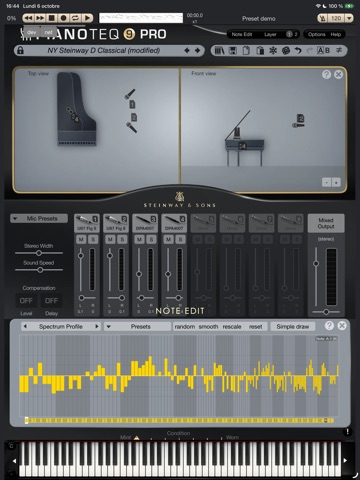This screenshot has height=480, width=360.
Task: Go to the previous preset arrow
Action: (x=187, y=50)
